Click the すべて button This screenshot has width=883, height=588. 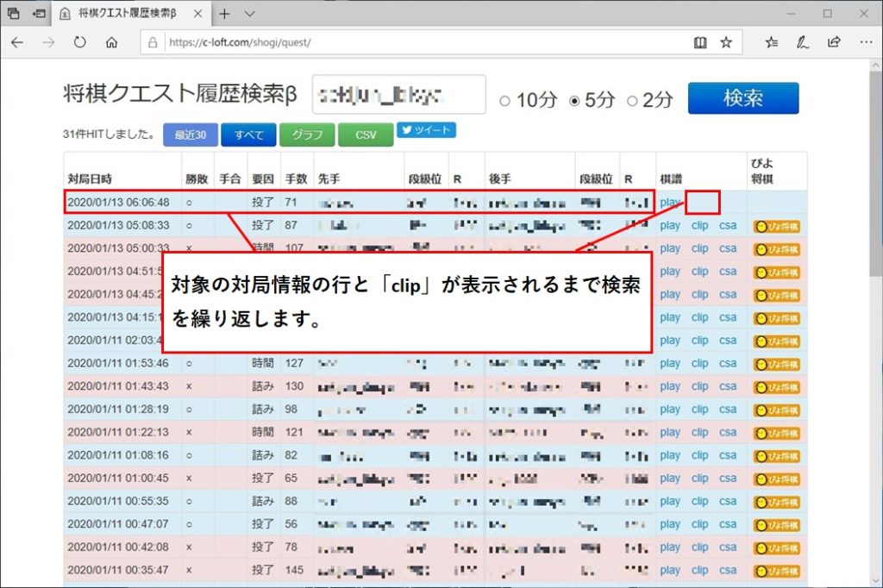(x=248, y=134)
